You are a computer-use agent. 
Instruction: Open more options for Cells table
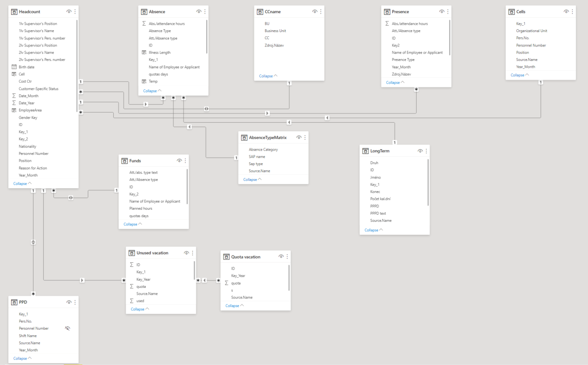573,12
